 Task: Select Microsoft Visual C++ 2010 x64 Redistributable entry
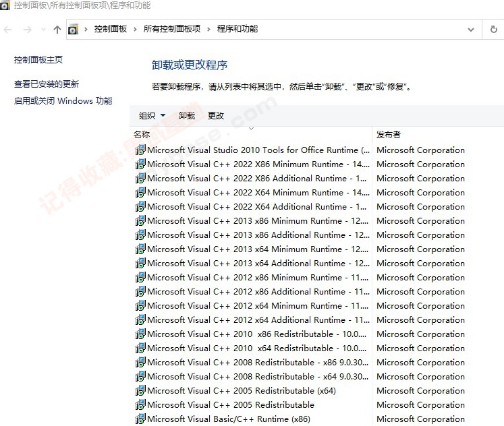pos(257,348)
